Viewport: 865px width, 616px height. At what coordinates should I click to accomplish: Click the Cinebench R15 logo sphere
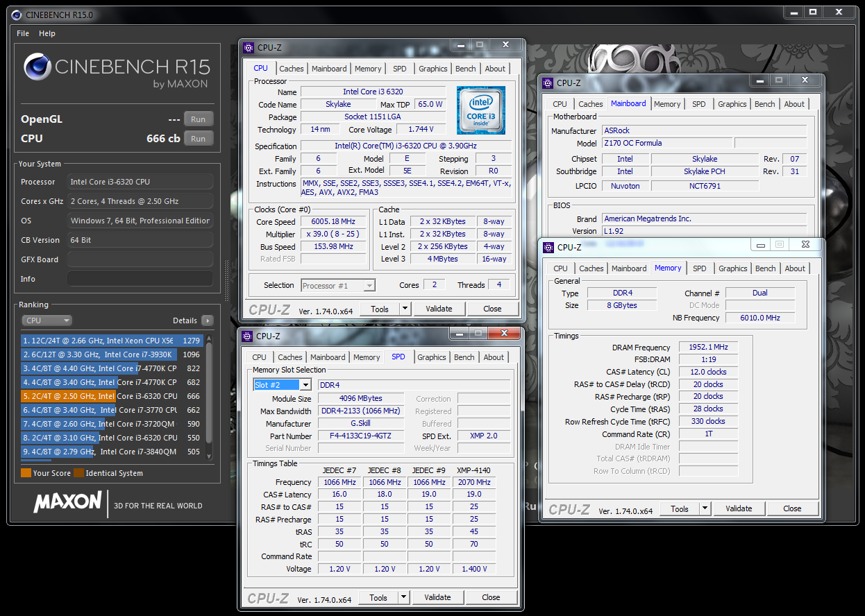(x=37, y=67)
